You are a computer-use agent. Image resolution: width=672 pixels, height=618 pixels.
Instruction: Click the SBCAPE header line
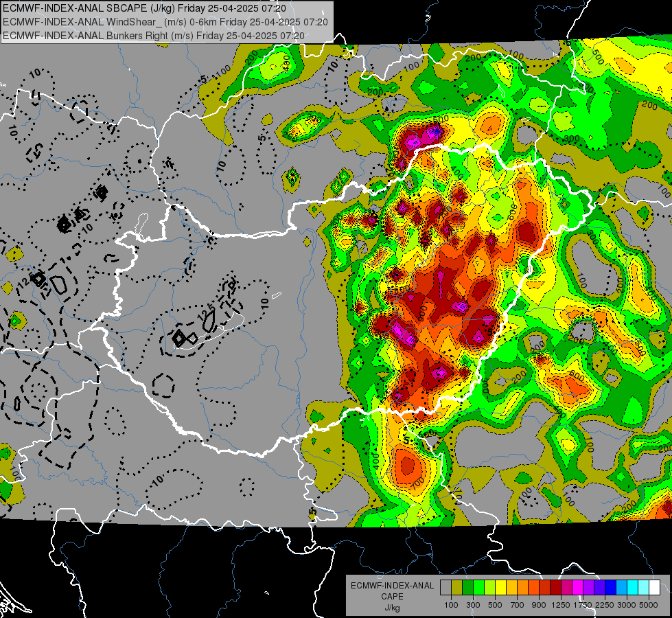(x=145, y=8)
